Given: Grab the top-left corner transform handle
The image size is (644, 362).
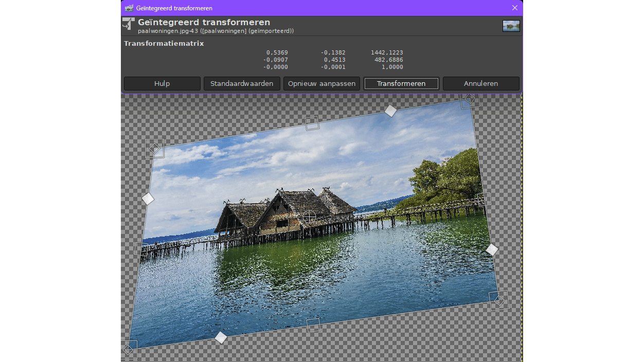Looking at the screenshot, I should (x=154, y=149).
